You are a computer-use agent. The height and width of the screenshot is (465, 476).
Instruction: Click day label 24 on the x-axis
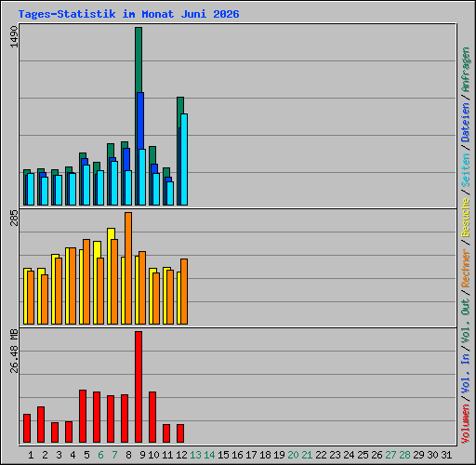point(349,455)
